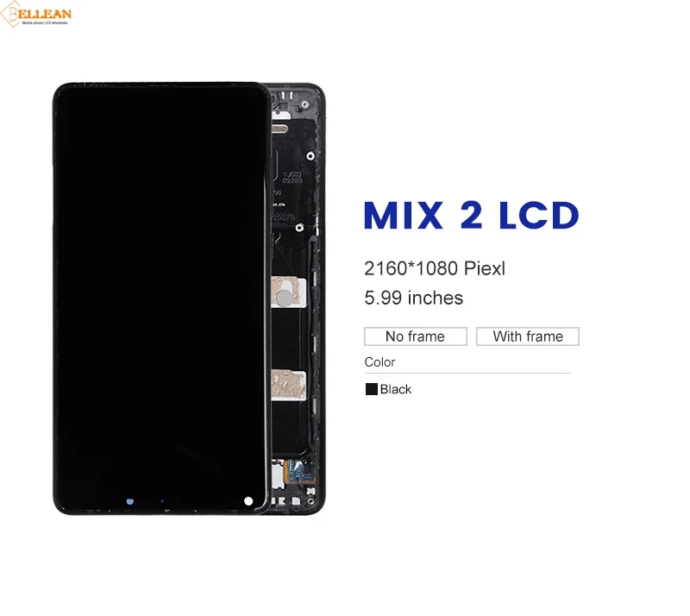Click the lower gold contact pad on the frame
Screen dimensions: 690x616
(288, 385)
